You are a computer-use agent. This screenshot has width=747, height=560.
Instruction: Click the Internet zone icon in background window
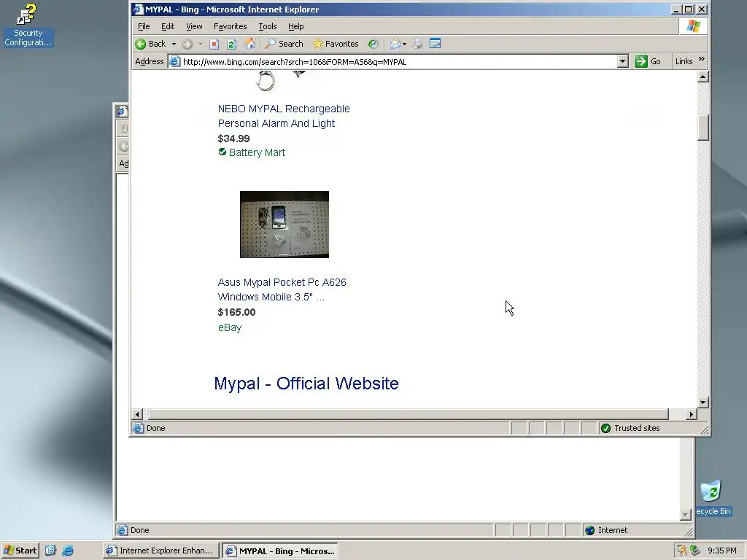589,531
